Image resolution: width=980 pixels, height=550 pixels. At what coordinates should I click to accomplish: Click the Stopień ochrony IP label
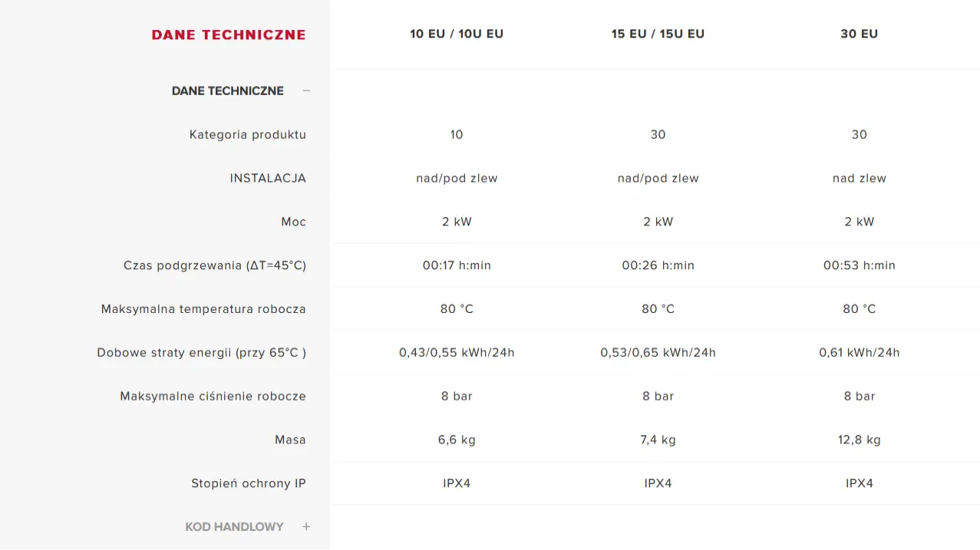[249, 483]
